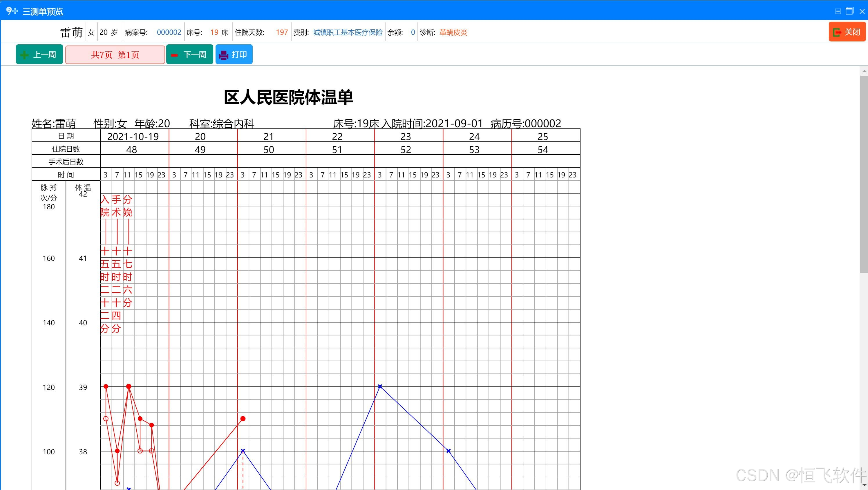This screenshot has width=868, height=490.
Task: Click the 2021-10-19 date column header
Action: tap(133, 136)
